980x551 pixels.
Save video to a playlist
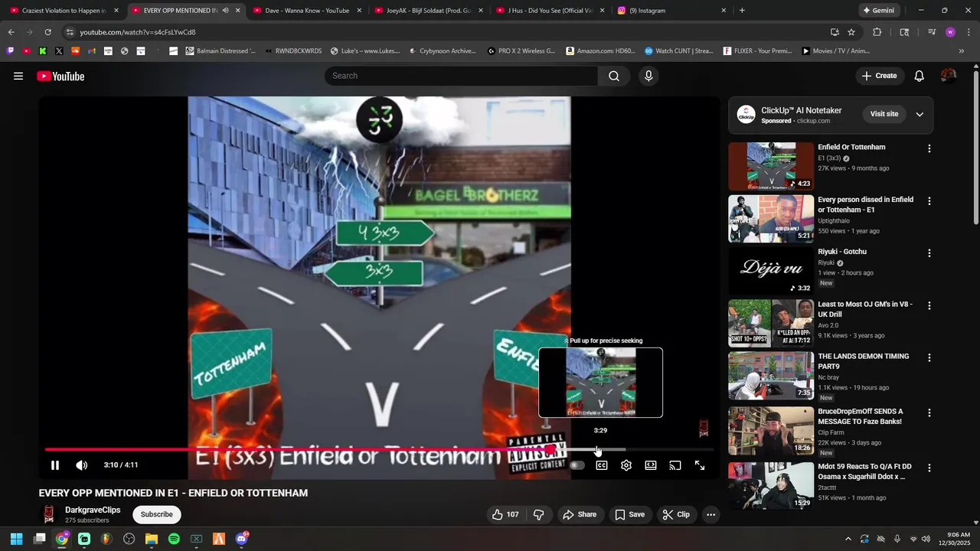pos(629,514)
